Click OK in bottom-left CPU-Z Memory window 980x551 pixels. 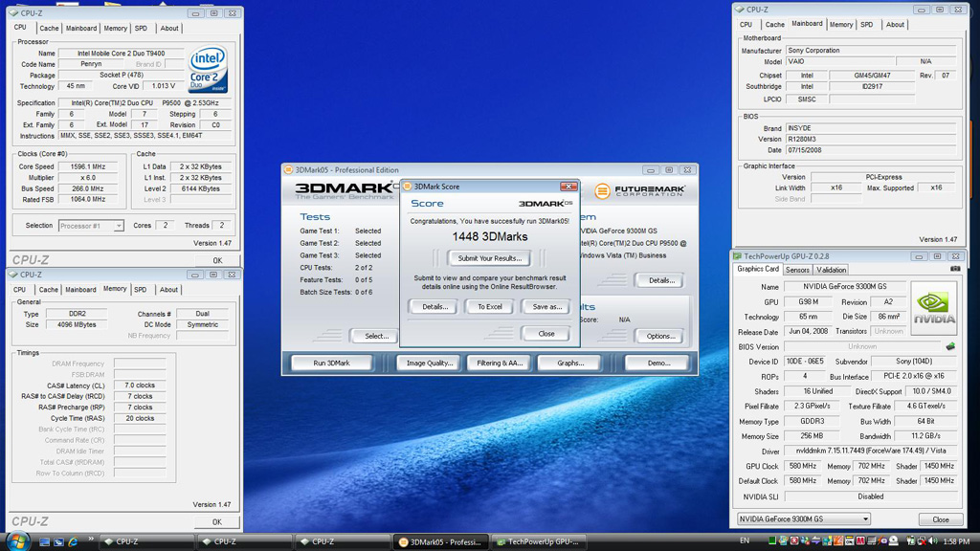pyautogui.click(x=217, y=521)
